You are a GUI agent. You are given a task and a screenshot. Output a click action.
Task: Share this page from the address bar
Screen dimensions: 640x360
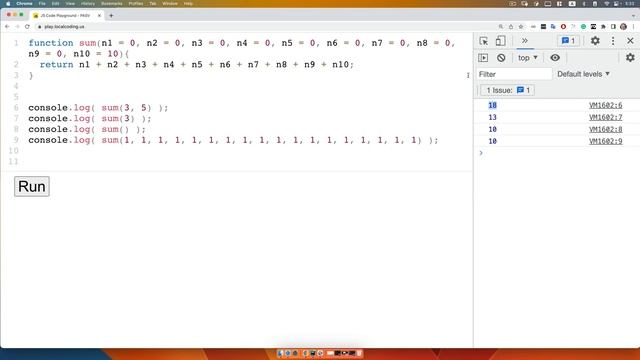point(511,27)
